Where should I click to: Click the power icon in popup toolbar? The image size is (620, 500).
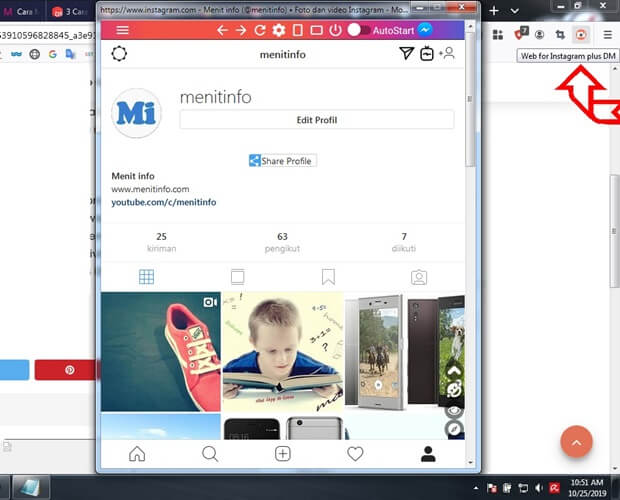(335, 30)
